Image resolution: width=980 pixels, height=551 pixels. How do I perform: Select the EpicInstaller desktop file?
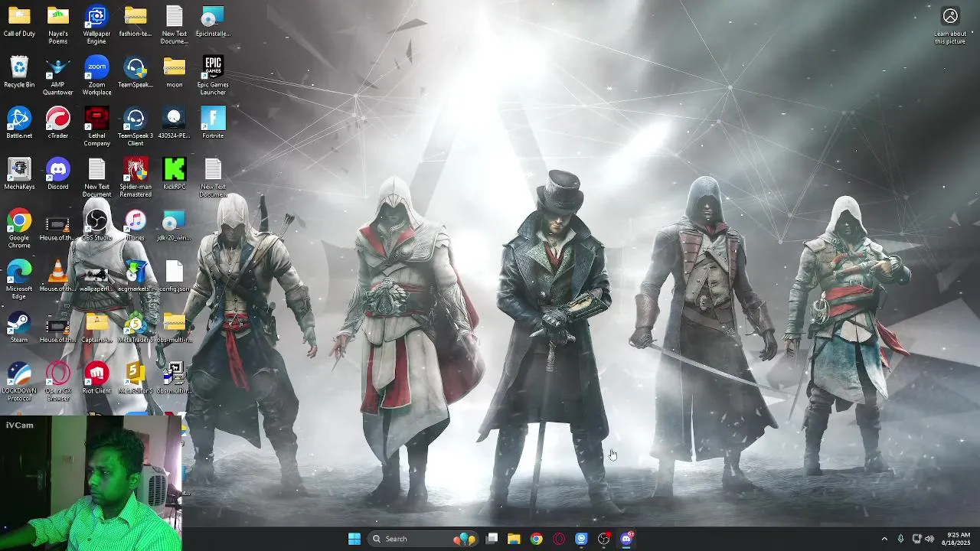click(x=213, y=21)
